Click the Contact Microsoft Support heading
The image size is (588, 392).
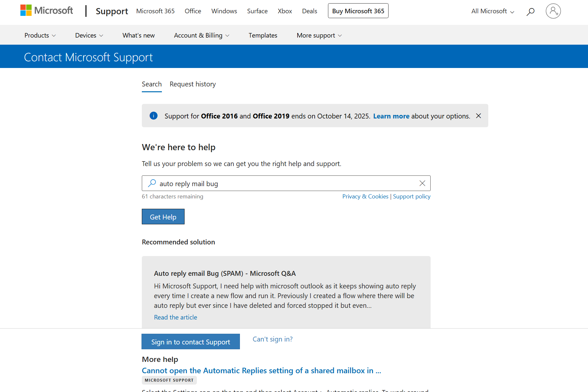[x=88, y=57]
